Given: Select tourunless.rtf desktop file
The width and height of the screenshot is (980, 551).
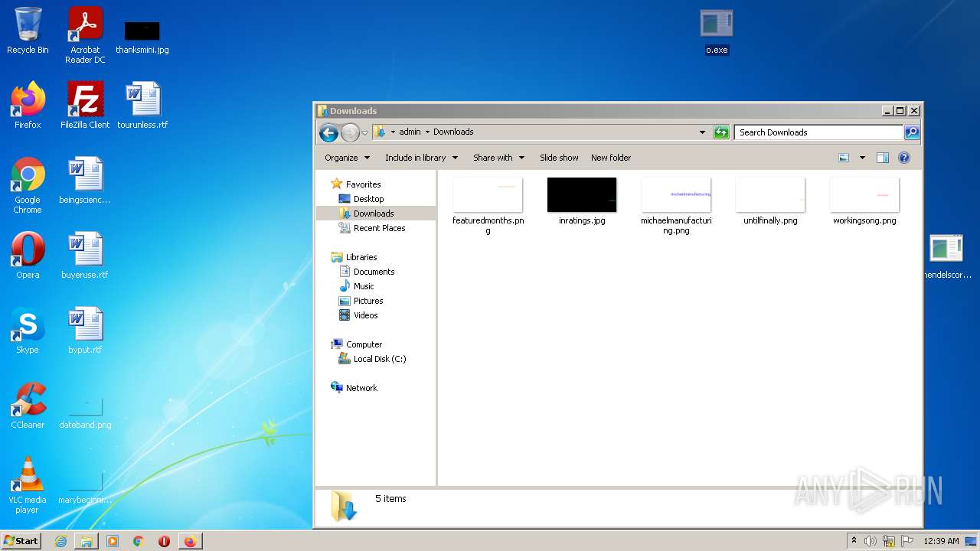Looking at the screenshot, I should pos(142,105).
